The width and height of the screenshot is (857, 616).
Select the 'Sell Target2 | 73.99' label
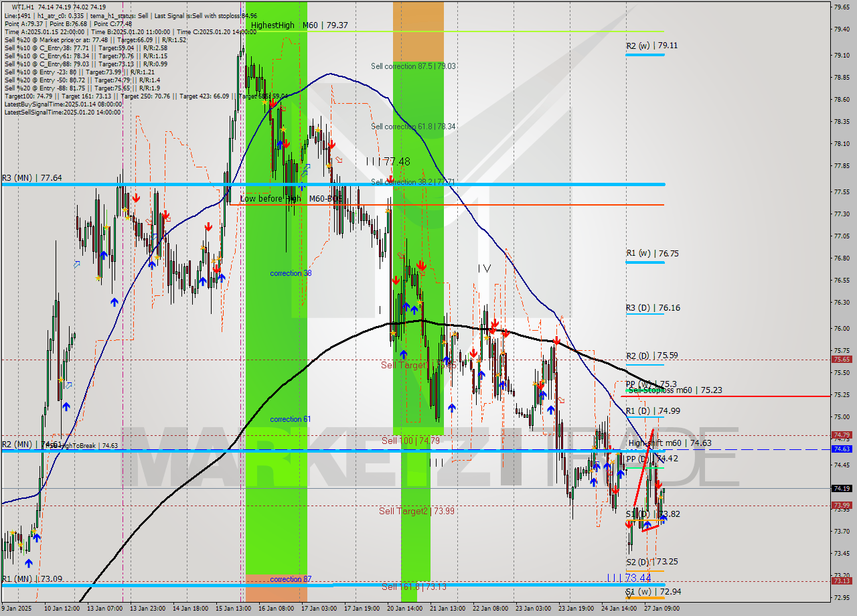(416, 511)
